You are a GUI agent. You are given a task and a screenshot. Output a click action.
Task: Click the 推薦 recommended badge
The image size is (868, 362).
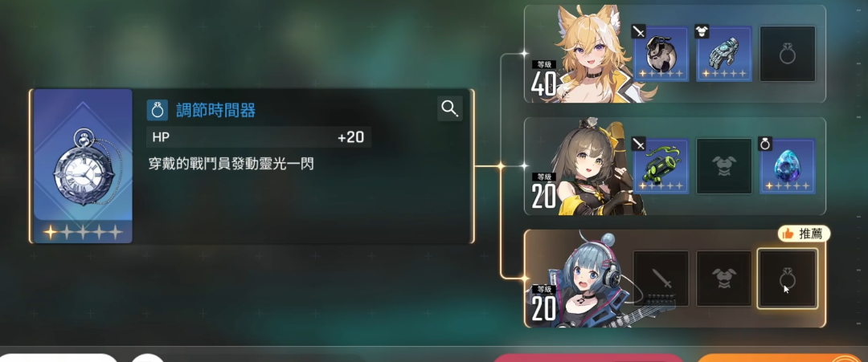(x=804, y=234)
